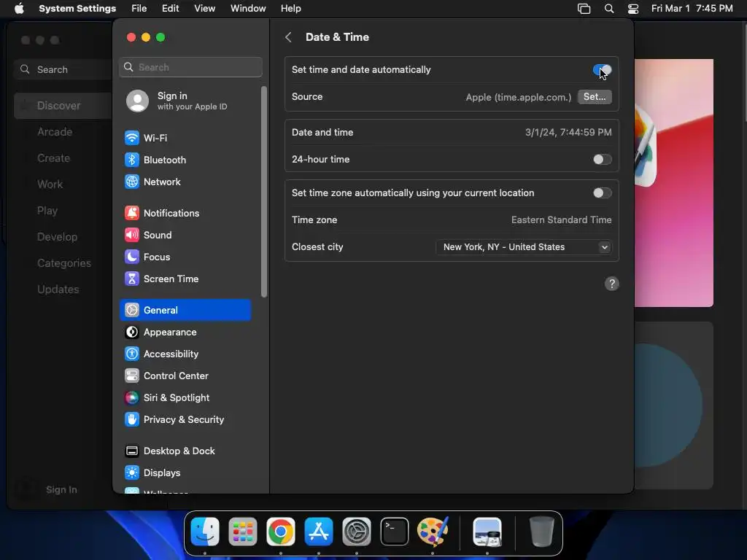Click the settings sidebar scrollbar
The image size is (747, 560).
coord(264,192)
